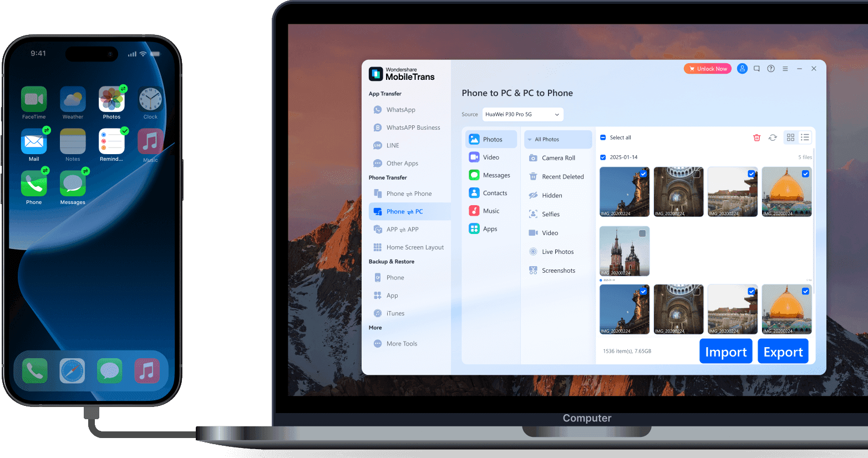This screenshot has width=868, height=458.
Task: Click the photo list vertical scrollbar
Action: (x=814, y=222)
